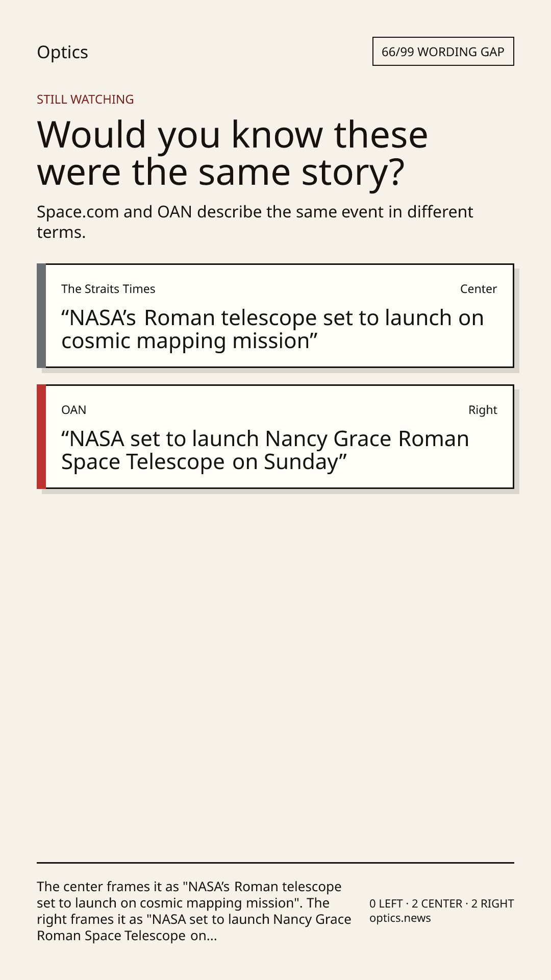Click the OAN source name
The width and height of the screenshot is (551, 980).
(x=74, y=410)
